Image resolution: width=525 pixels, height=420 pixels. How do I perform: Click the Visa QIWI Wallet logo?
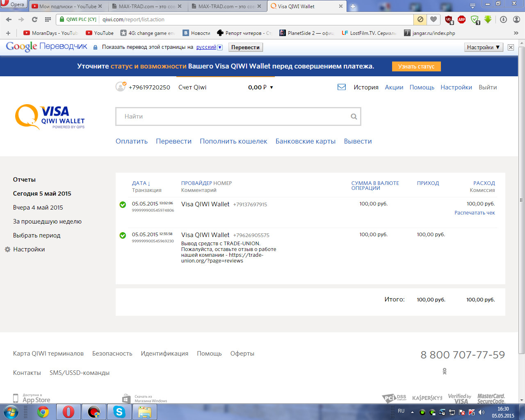50,117
